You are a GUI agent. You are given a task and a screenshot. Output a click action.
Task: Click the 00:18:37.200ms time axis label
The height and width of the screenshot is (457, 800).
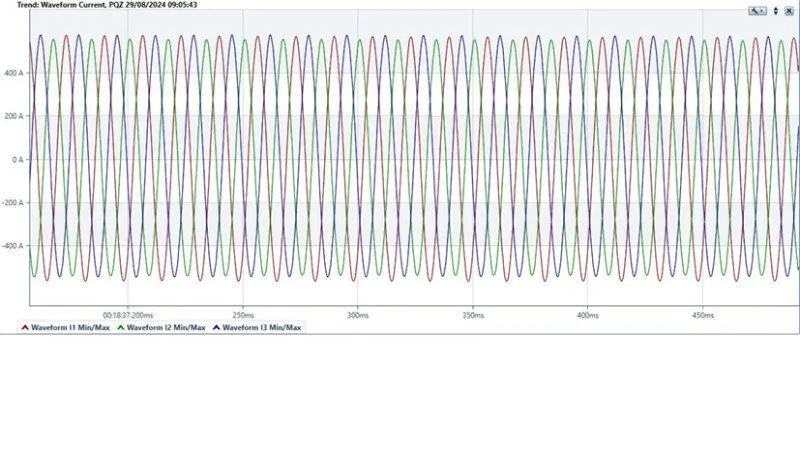pos(128,315)
